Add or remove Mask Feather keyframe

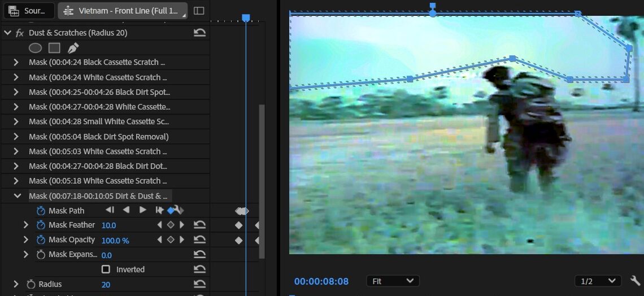[x=171, y=225]
